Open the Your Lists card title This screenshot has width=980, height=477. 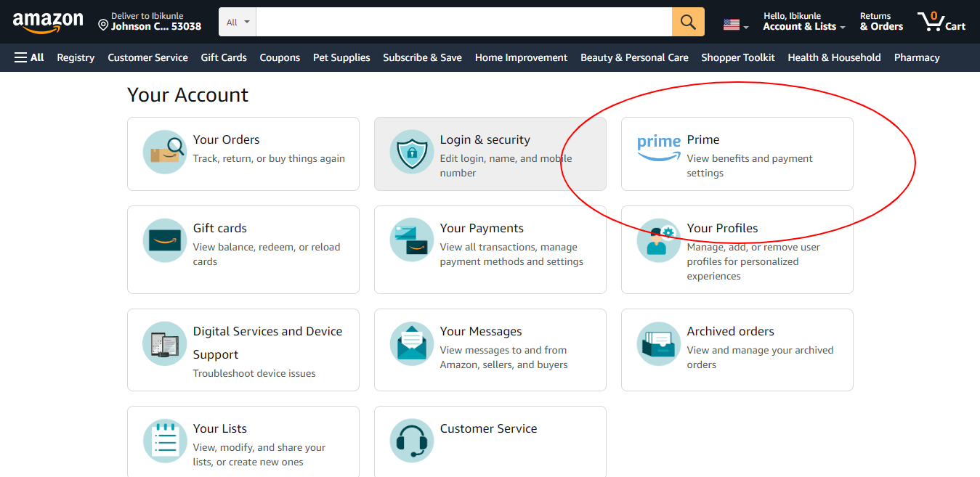[x=220, y=428]
